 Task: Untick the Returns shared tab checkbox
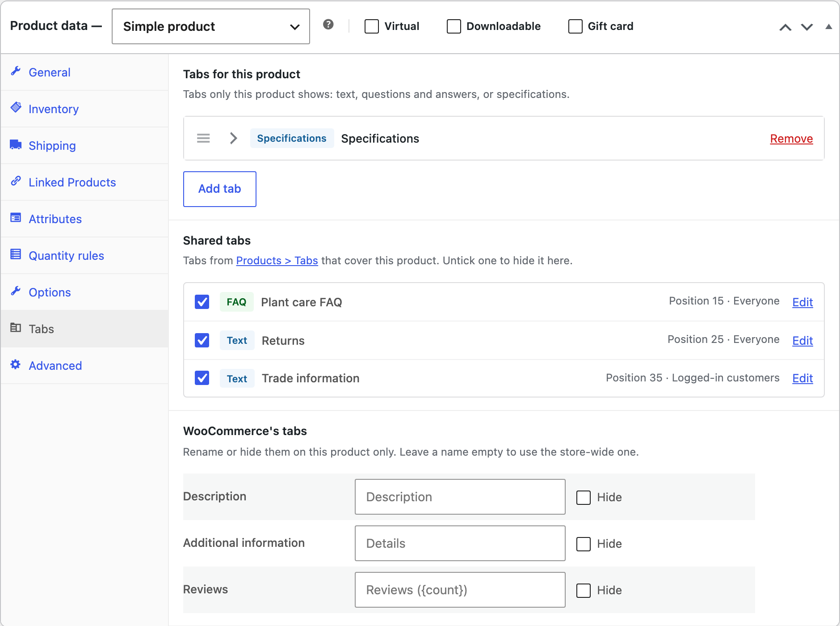pyautogui.click(x=202, y=340)
